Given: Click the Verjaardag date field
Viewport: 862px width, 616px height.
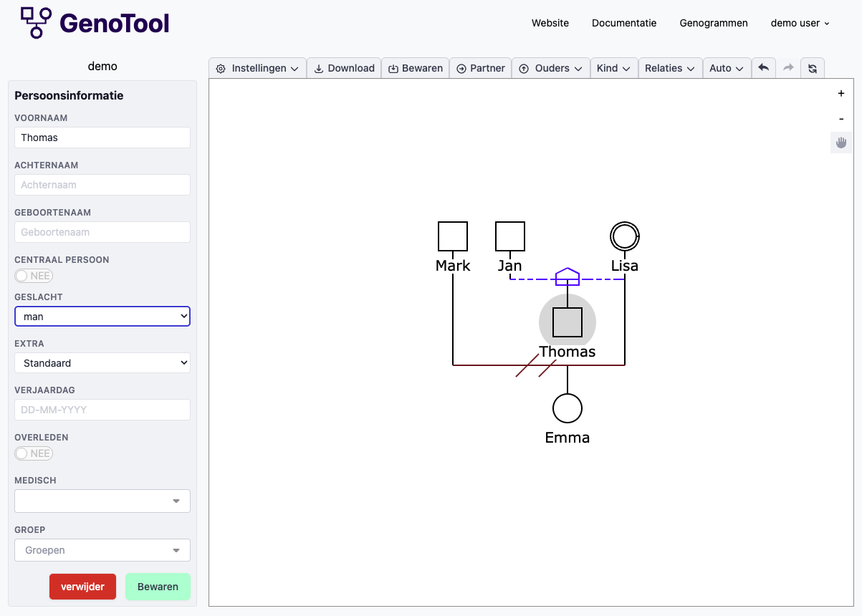Looking at the screenshot, I should point(102,410).
